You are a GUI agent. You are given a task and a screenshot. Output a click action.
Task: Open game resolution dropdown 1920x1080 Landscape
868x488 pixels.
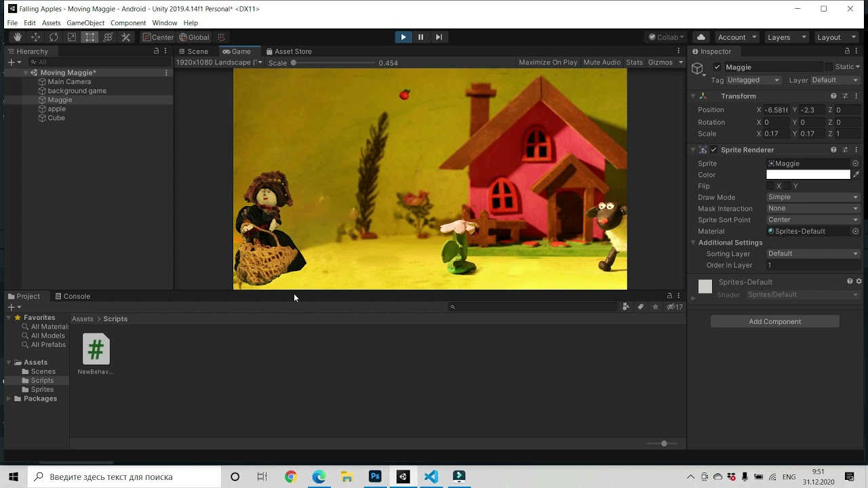pyautogui.click(x=219, y=62)
